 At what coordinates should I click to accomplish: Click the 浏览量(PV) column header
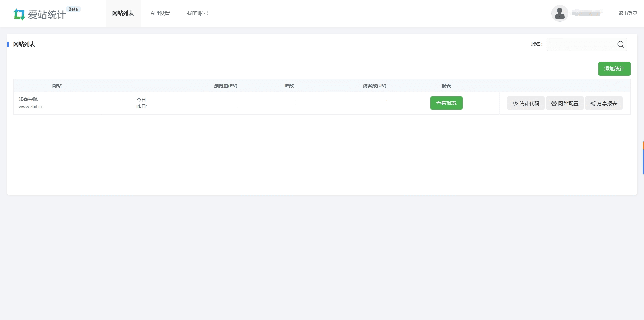point(226,86)
